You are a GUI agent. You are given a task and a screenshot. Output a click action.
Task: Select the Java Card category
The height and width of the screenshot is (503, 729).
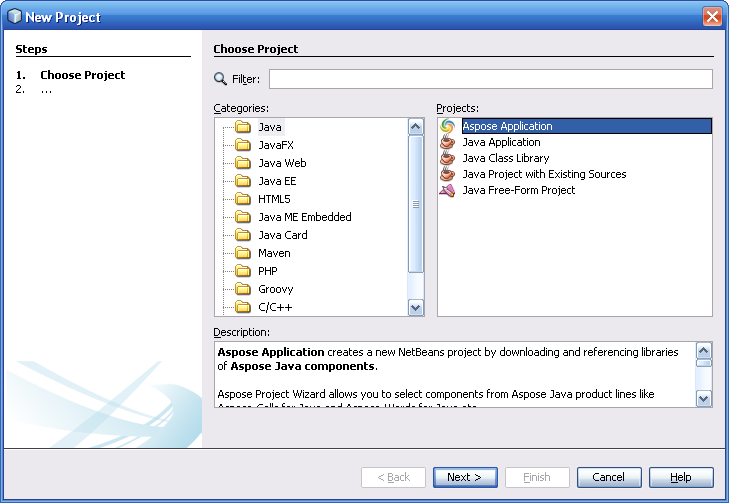[x=283, y=235]
